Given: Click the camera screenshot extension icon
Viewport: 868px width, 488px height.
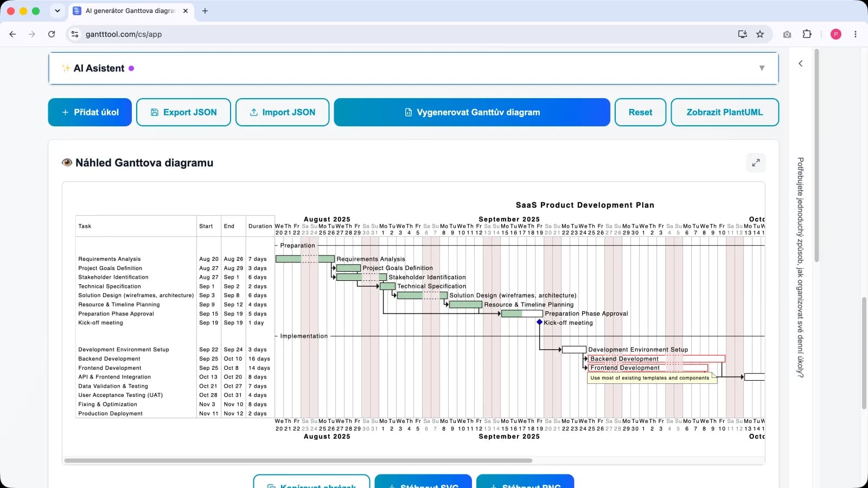Looking at the screenshot, I should click(787, 34).
